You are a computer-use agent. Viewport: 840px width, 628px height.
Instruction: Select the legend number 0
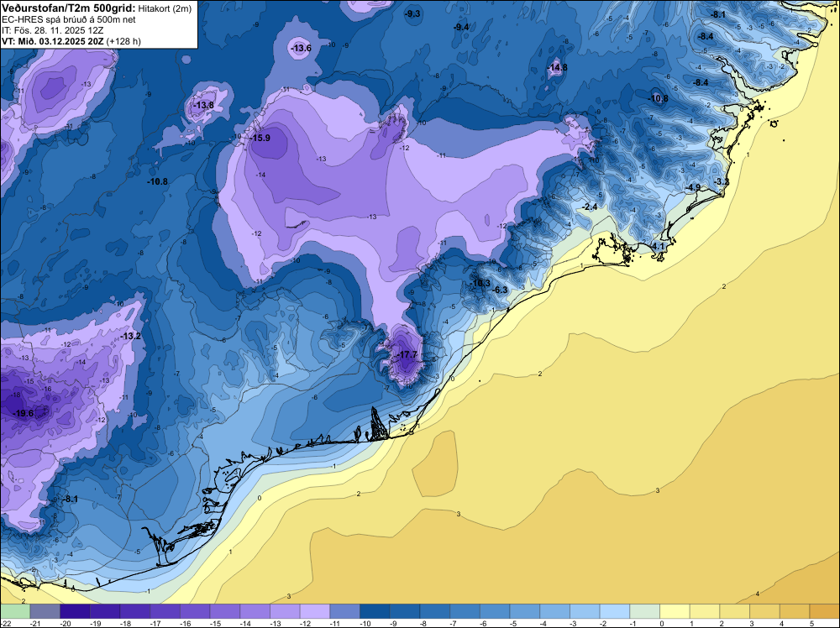(x=662, y=624)
